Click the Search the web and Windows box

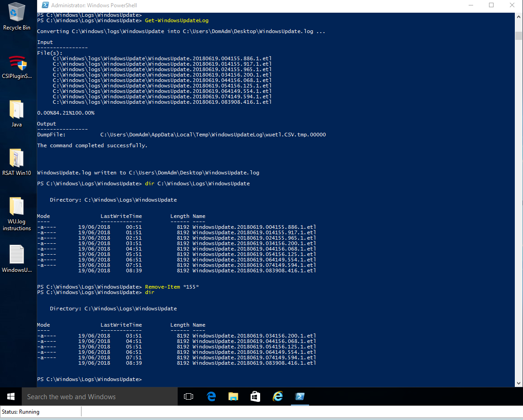(100, 396)
